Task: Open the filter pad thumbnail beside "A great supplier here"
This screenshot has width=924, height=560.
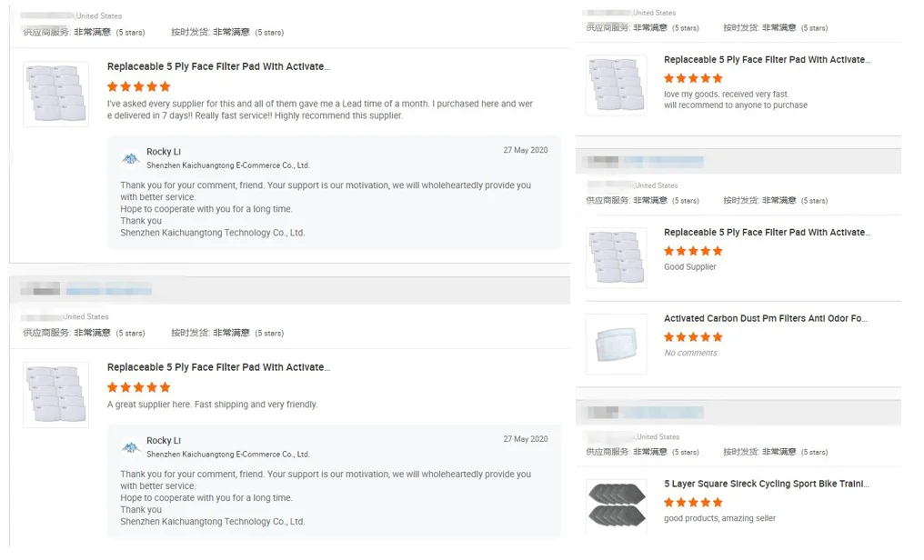Action: tap(55, 395)
